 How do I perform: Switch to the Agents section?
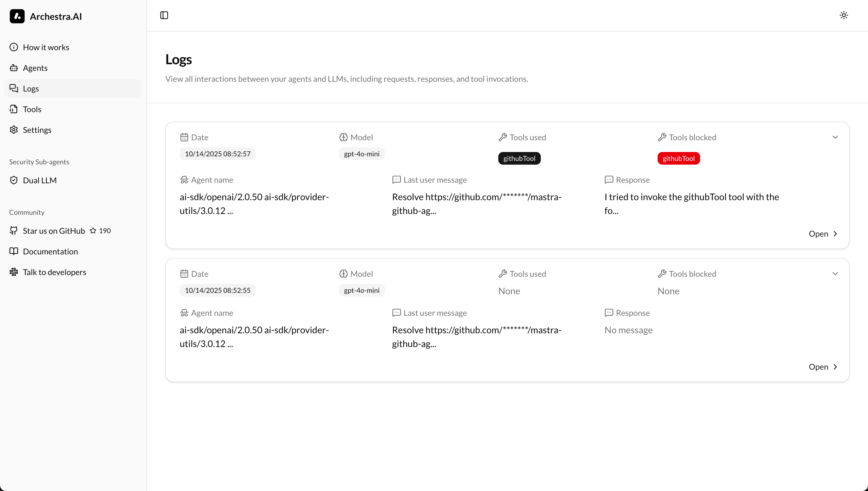[35, 68]
